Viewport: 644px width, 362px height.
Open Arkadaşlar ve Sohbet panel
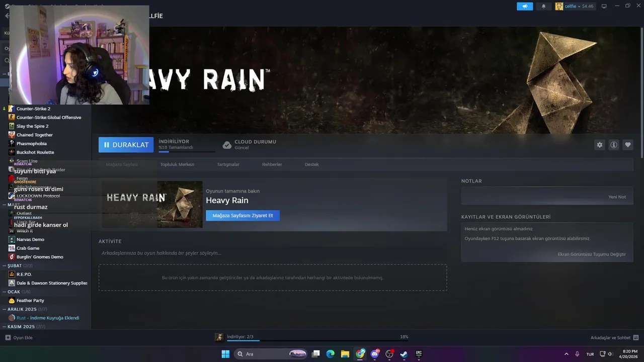(614, 337)
